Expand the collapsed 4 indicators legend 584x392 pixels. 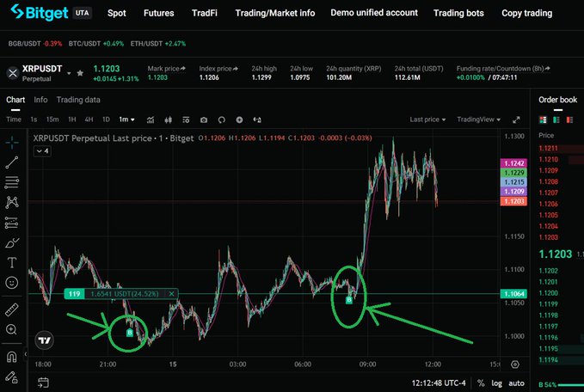tap(42, 151)
